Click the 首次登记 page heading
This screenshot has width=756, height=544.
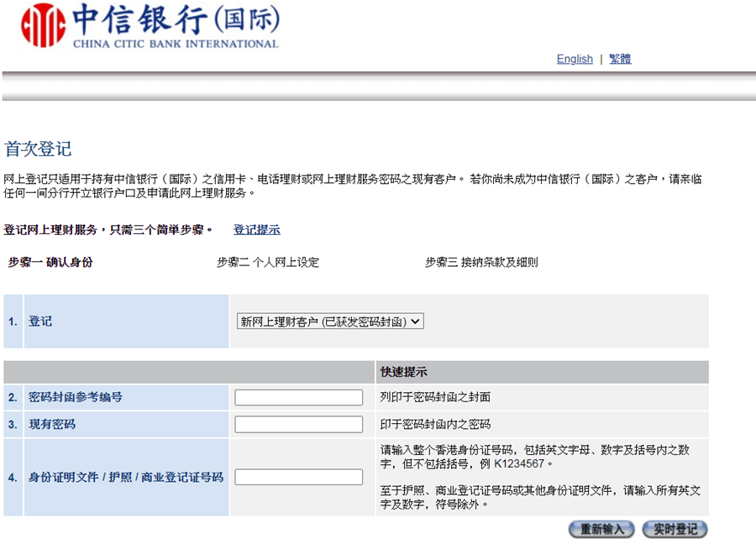pyautogui.click(x=38, y=149)
